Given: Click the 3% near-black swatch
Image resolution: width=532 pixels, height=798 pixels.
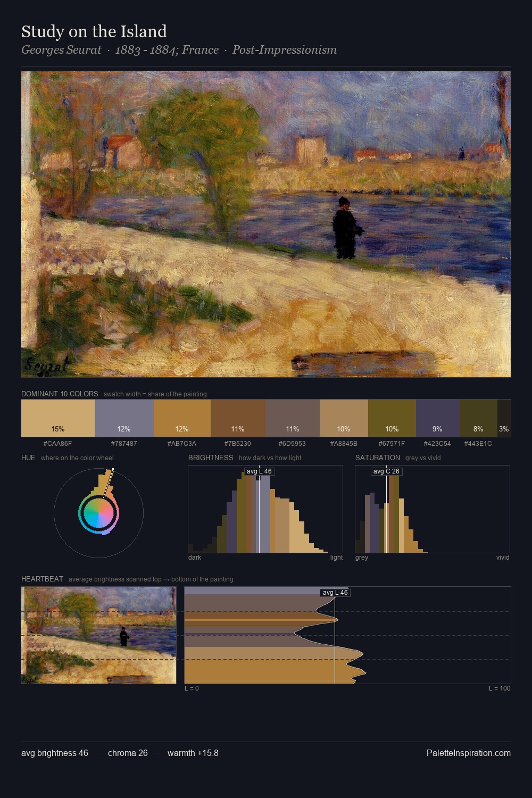Looking at the screenshot, I should (x=504, y=418).
